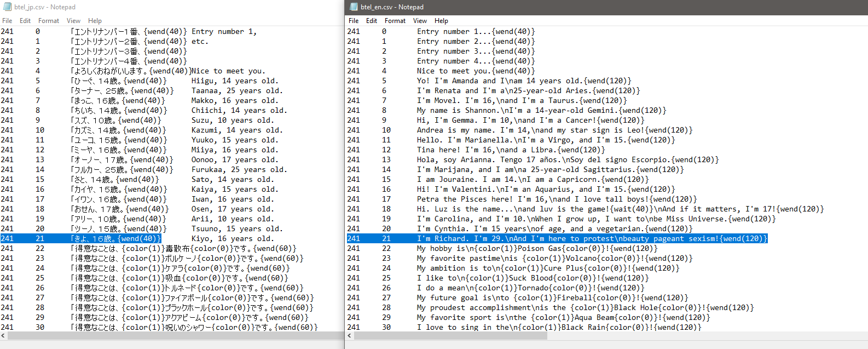Click "Oonoo, 17 years old." in the jp file
The image size is (868, 349).
click(x=235, y=159)
